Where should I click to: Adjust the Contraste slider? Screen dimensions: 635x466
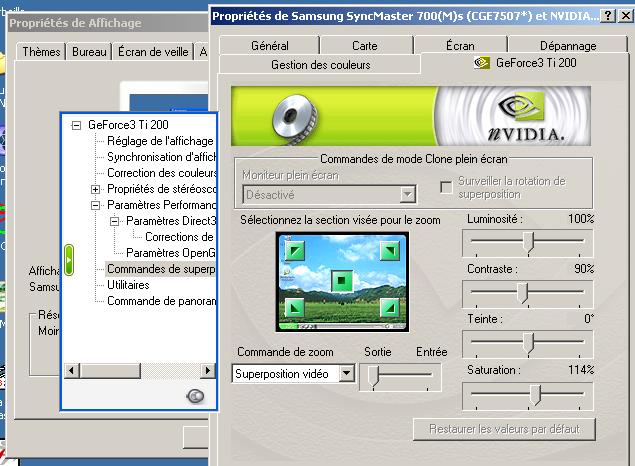point(522,292)
